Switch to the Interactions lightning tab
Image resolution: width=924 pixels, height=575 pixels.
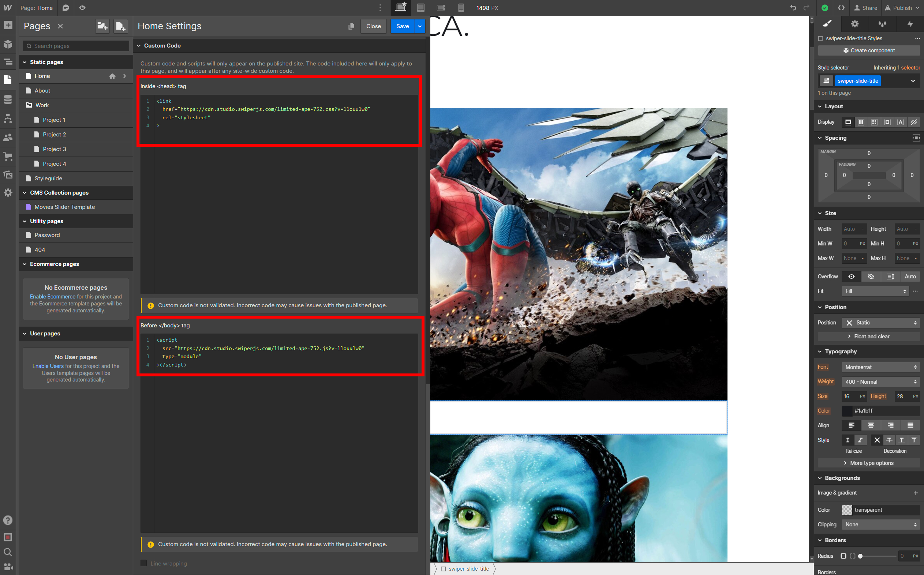tap(910, 24)
